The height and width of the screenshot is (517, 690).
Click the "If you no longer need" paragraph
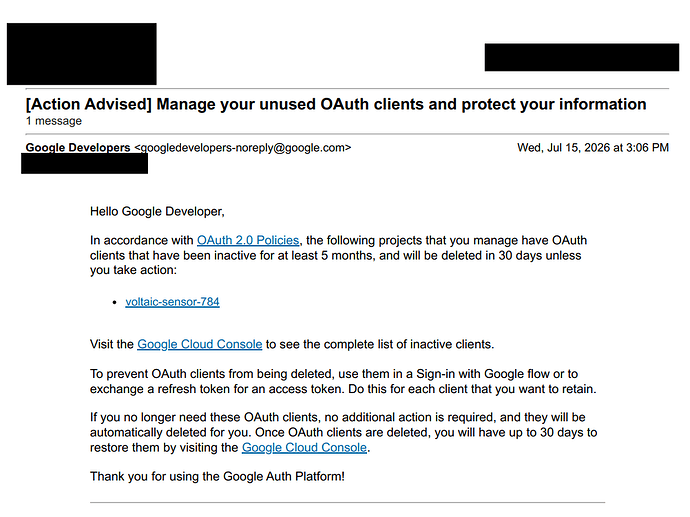click(x=343, y=433)
